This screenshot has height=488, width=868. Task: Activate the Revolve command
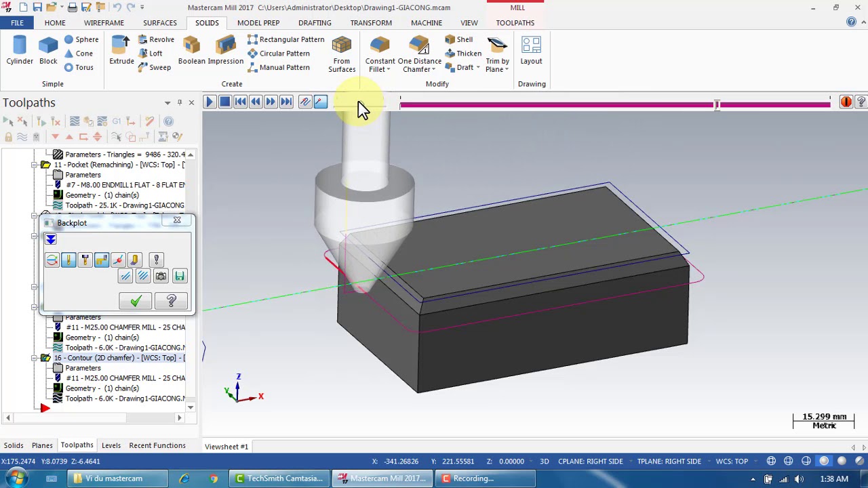155,39
